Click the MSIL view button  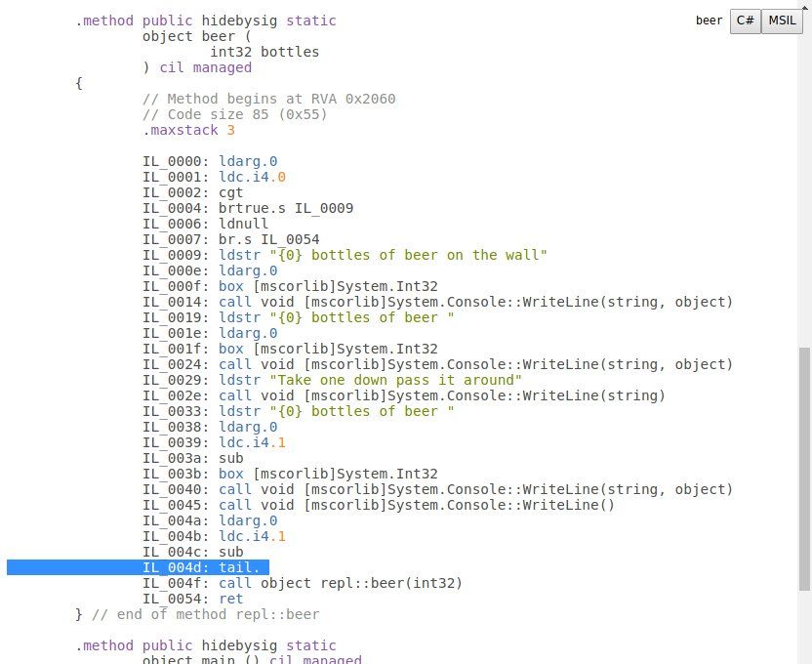[782, 21]
